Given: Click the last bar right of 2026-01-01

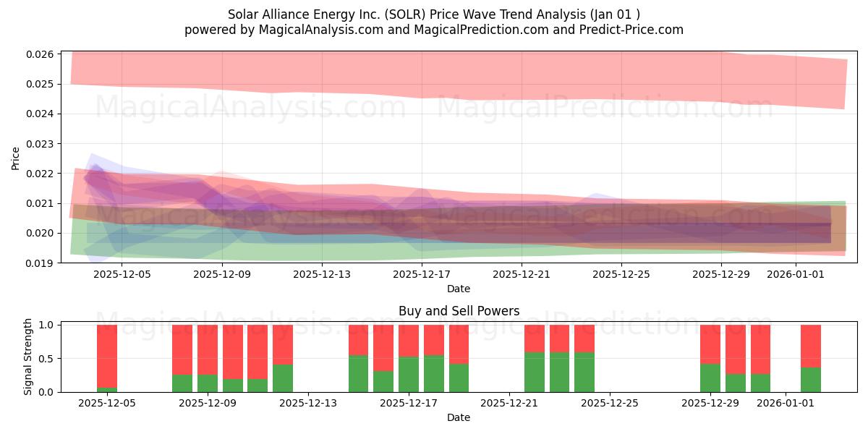Looking at the screenshot, I should (811, 359).
